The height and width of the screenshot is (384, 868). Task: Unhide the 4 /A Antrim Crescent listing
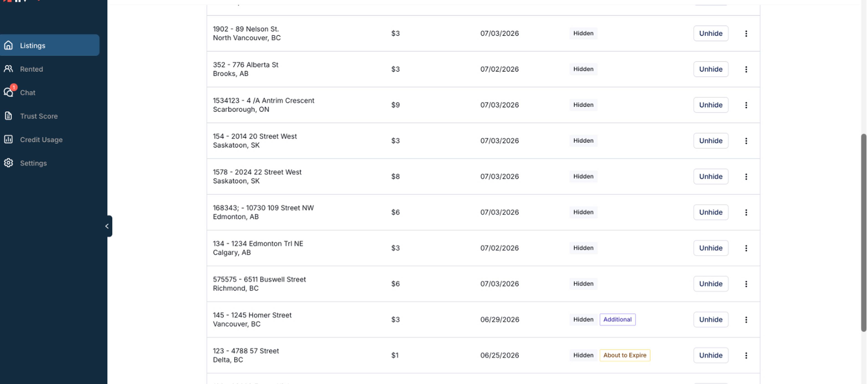710,105
